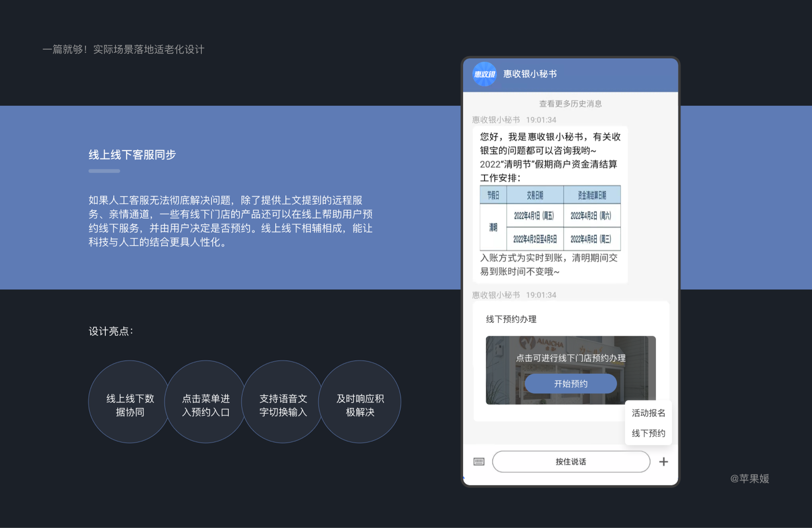Click the 资金清结算日期 column header
The width and height of the screenshot is (812, 528).
coord(592,195)
